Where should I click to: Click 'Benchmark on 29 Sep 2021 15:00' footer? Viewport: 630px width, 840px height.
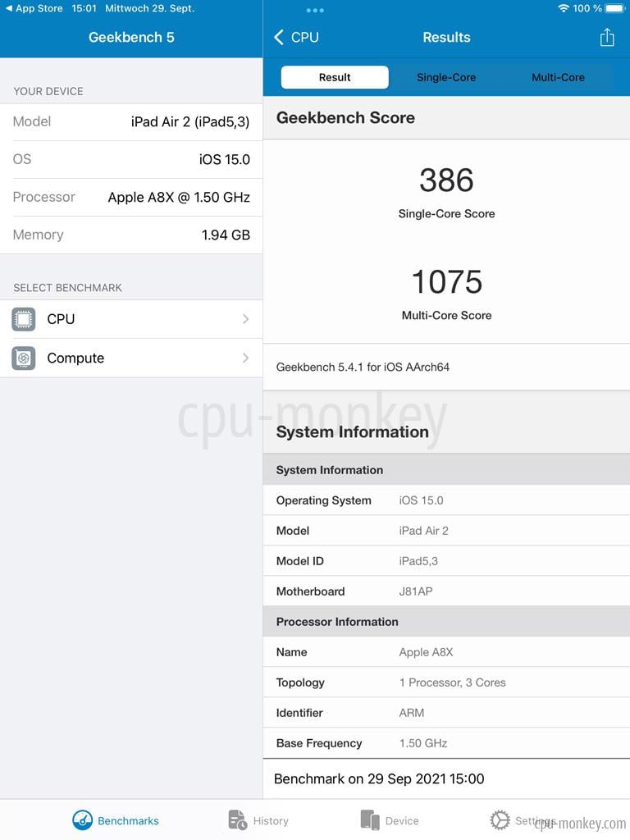point(379,779)
